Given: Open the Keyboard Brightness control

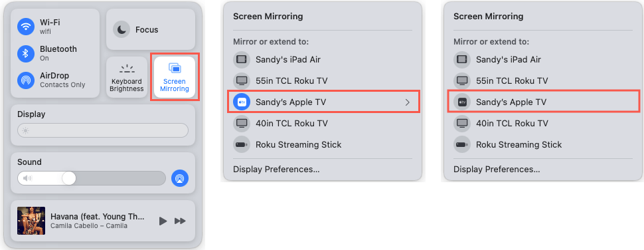Looking at the screenshot, I should tap(127, 77).
